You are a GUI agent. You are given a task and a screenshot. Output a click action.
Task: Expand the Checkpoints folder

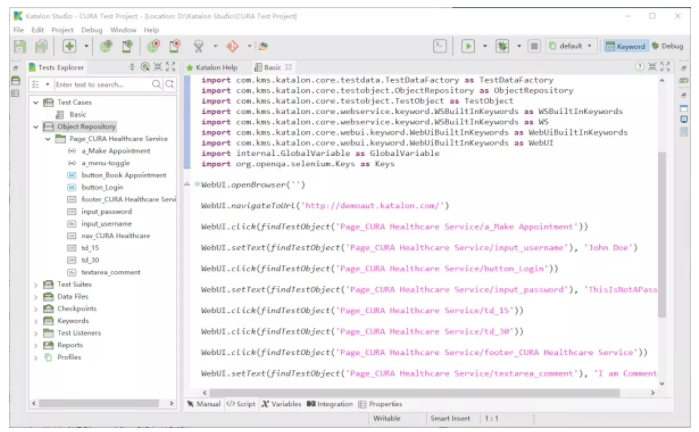(x=36, y=309)
